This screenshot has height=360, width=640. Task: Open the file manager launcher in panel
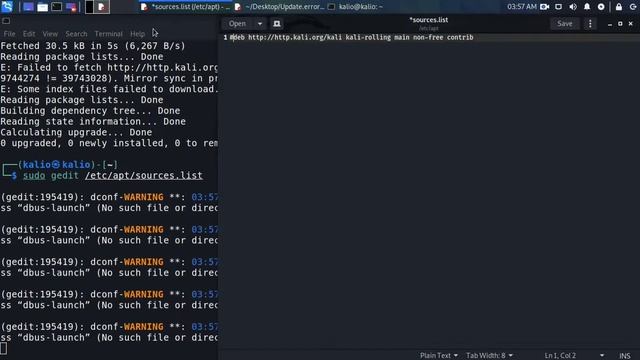[x=42, y=7]
